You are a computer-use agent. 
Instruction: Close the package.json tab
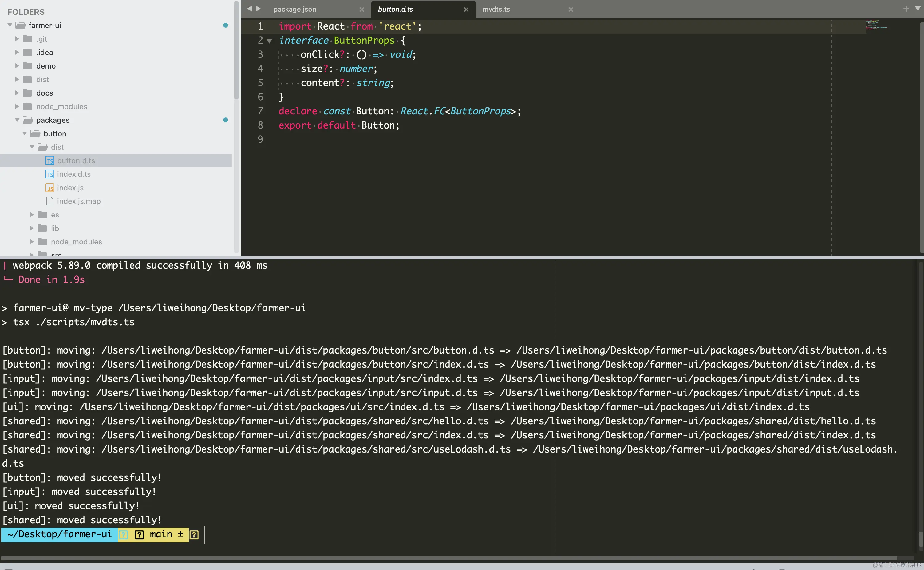[x=362, y=10]
